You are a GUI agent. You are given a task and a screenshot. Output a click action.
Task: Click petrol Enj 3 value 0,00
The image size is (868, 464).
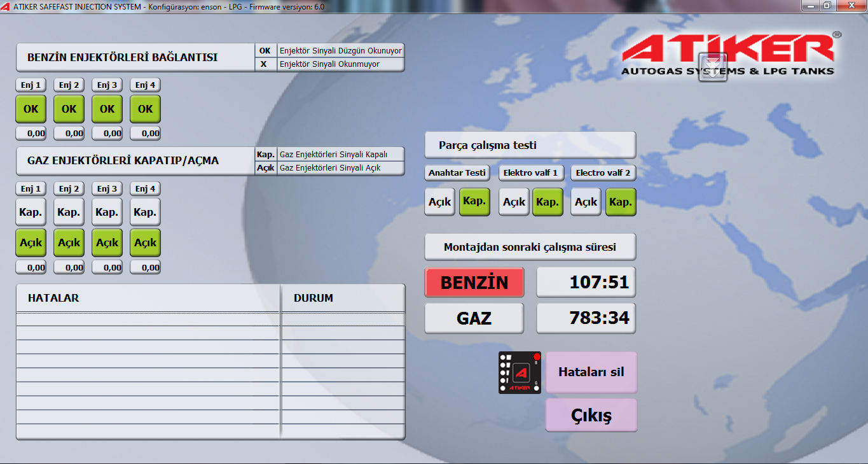[107, 134]
